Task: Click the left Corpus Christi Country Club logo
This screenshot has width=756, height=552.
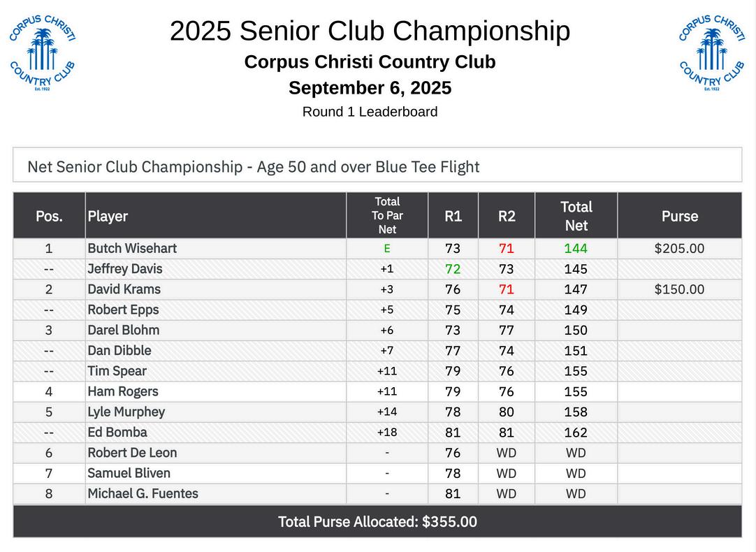Action: (42, 53)
